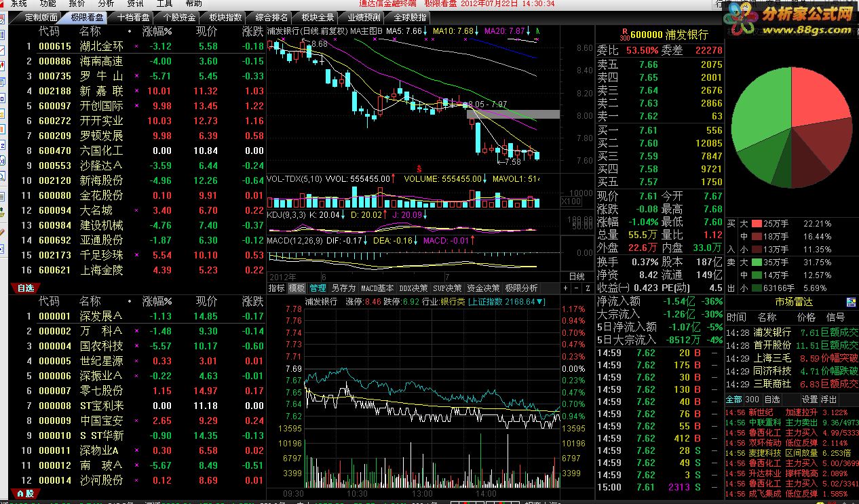The width and height of the screenshot is (859, 504).
Task: Sort by 涨幅% column in top list
Action: 157,31
